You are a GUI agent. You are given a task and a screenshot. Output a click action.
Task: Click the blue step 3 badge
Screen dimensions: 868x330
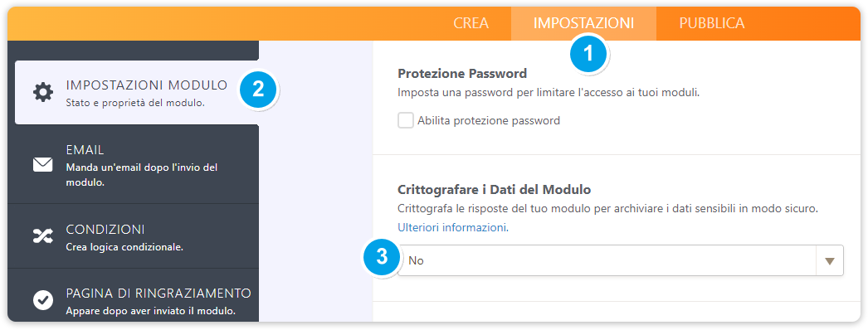pyautogui.click(x=382, y=257)
